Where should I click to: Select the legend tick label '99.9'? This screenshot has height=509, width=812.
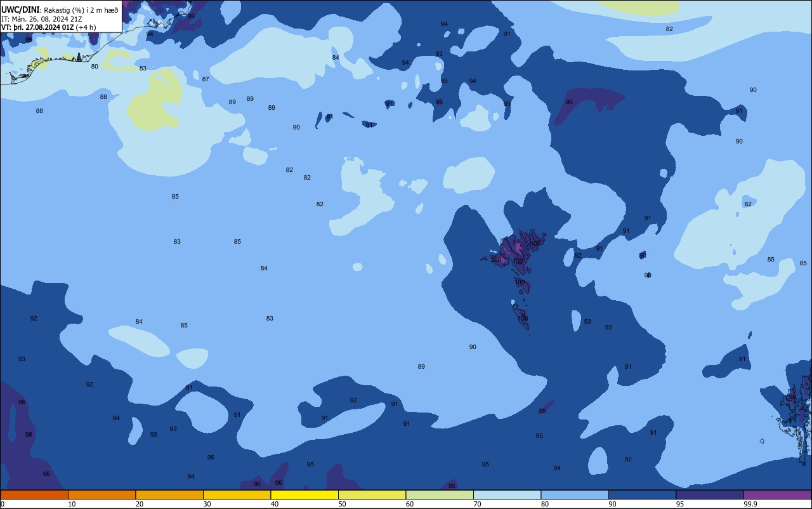(751, 504)
